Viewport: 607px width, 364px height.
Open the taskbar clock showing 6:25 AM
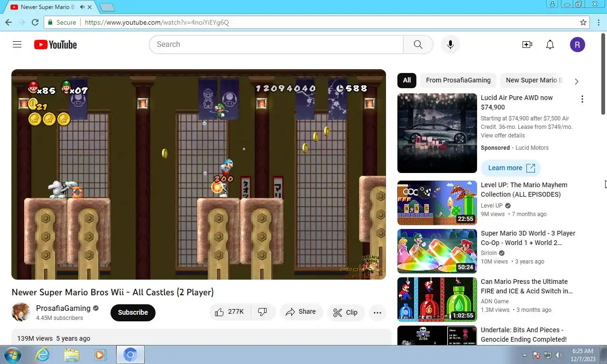tap(582, 355)
